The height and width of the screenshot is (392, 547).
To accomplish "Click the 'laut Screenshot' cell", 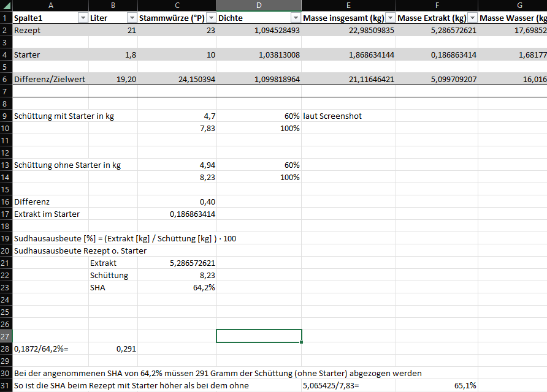I will click(x=348, y=116).
